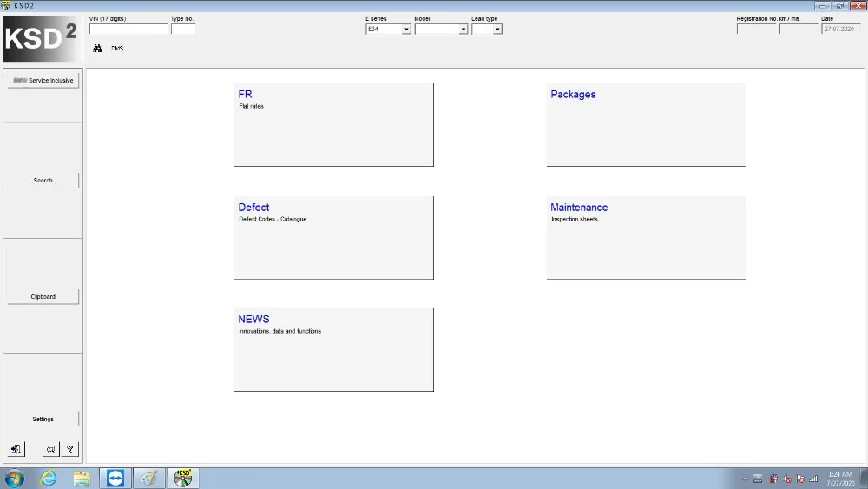Open the Maintenance Inspection sheets tile
868x489 pixels.
tap(646, 238)
